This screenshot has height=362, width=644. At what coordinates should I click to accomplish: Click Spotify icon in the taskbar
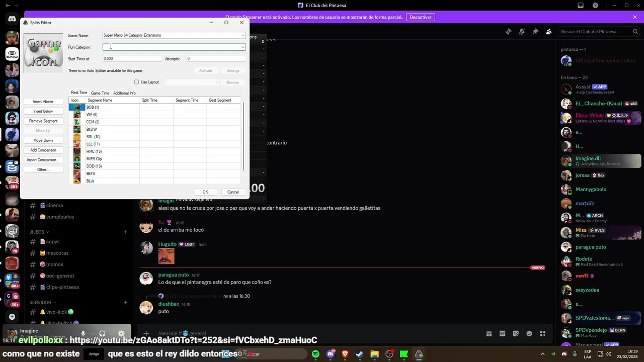pos(315,354)
